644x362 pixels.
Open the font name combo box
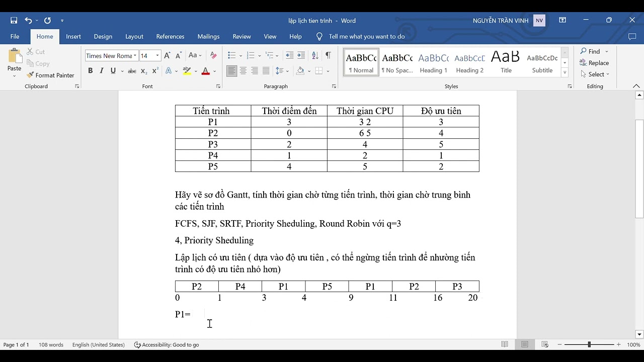111,56
